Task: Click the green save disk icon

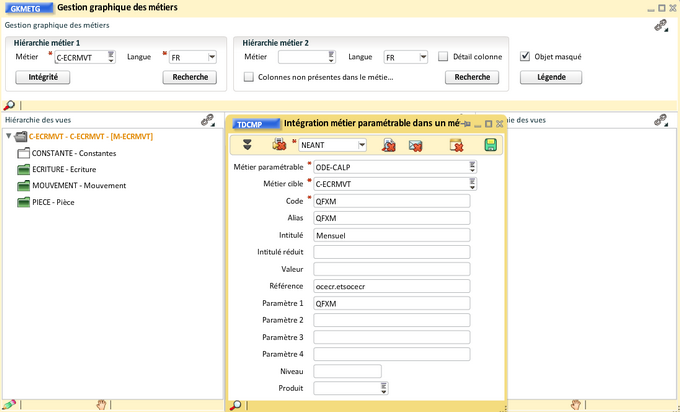Action: click(490, 145)
